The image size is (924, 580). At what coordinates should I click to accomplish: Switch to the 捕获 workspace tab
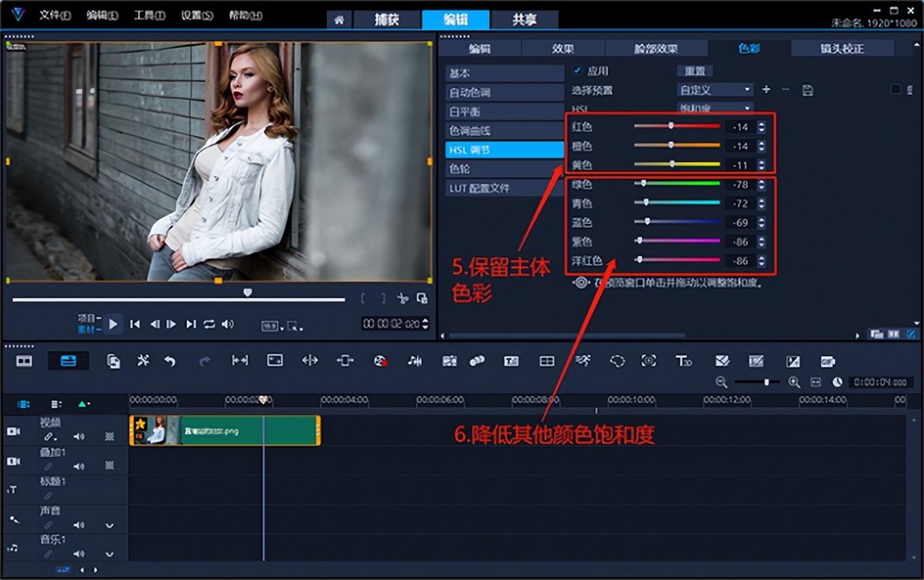coord(387,20)
